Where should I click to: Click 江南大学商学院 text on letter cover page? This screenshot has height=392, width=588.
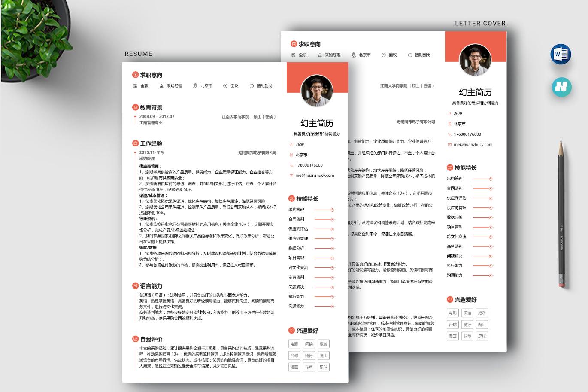(x=394, y=86)
